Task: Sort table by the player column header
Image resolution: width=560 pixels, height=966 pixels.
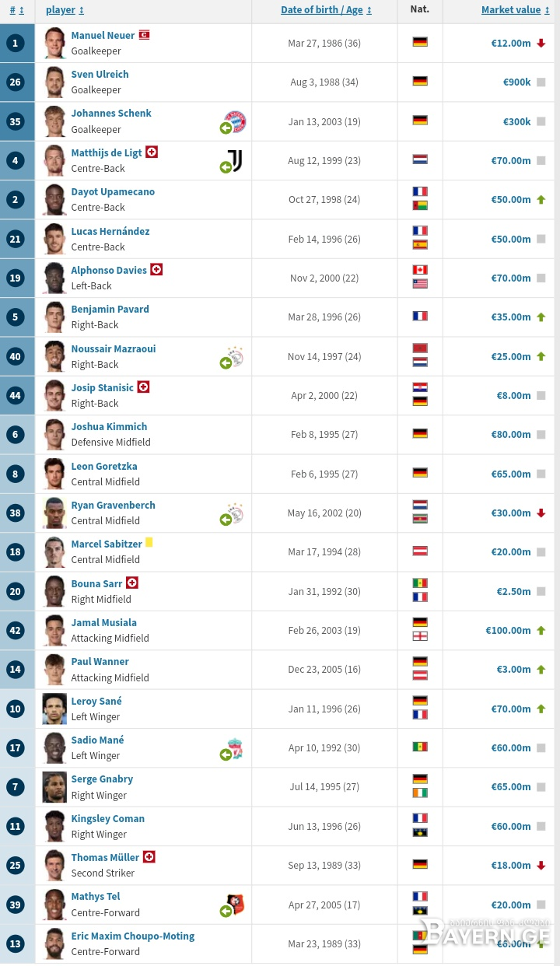Action: (x=65, y=10)
